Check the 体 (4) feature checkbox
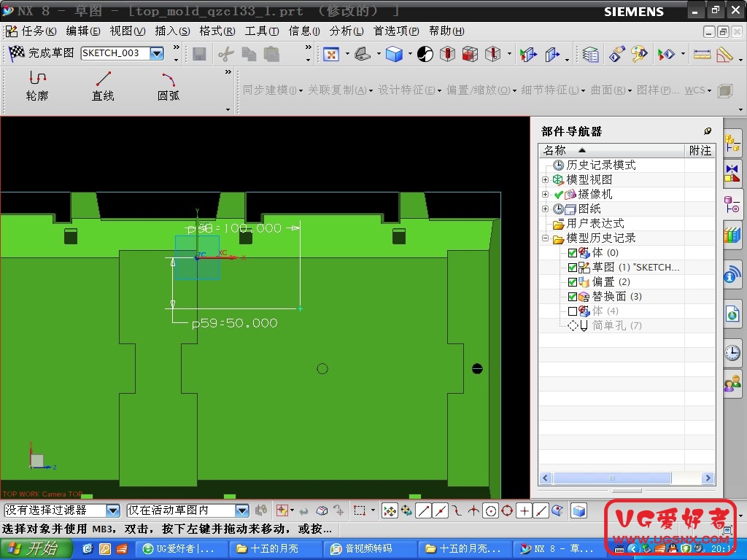 pos(573,311)
